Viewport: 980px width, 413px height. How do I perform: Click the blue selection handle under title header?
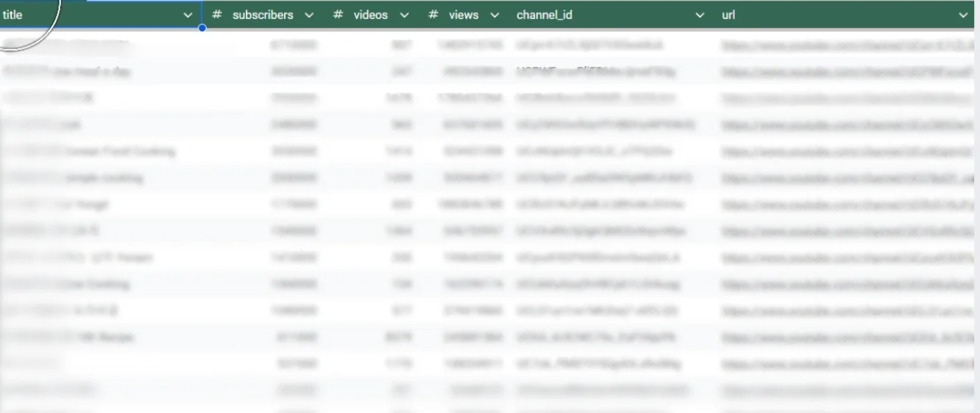coord(202,28)
